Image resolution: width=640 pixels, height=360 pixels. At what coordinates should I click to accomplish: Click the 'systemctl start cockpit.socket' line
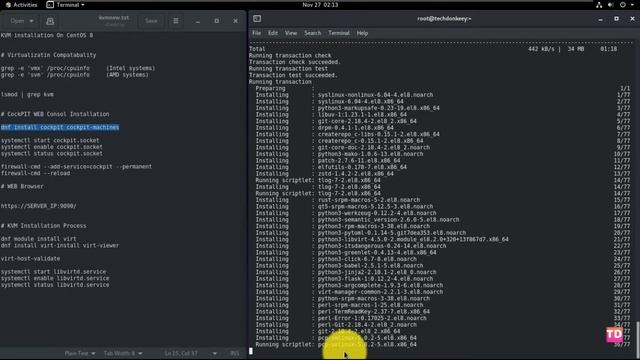click(x=50, y=140)
